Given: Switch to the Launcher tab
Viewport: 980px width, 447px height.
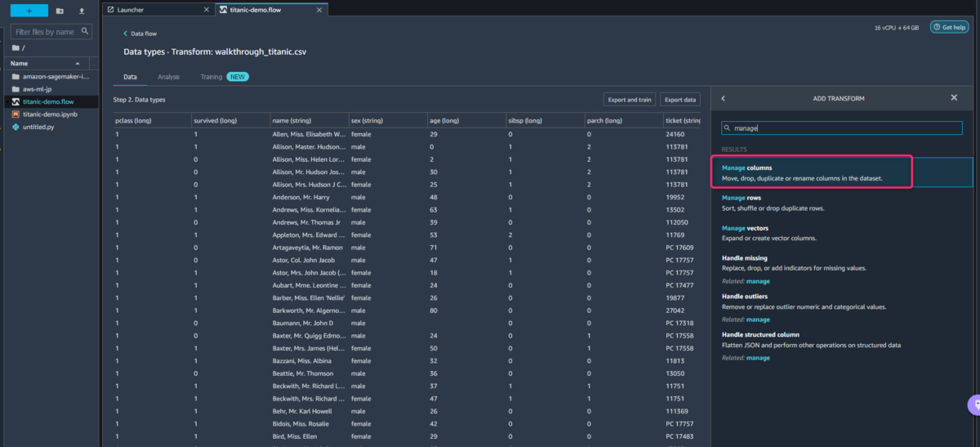Looking at the screenshot, I should click(158, 10).
